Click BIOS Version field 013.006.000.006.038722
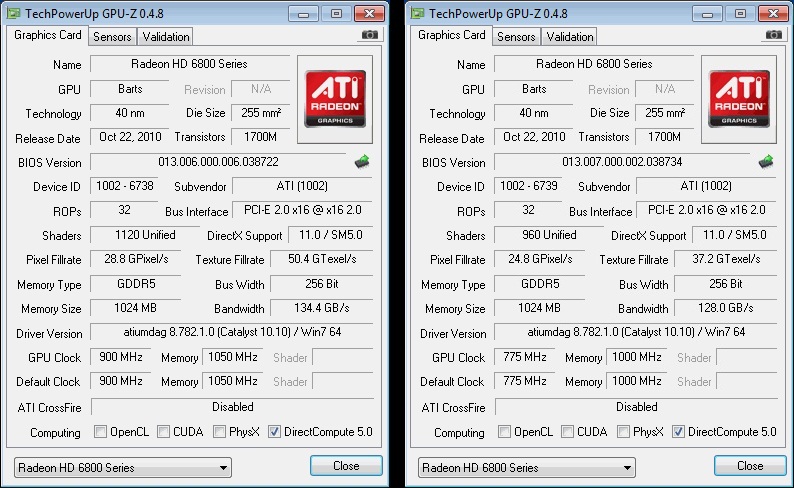The width and height of the screenshot is (794, 488). coord(218,162)
